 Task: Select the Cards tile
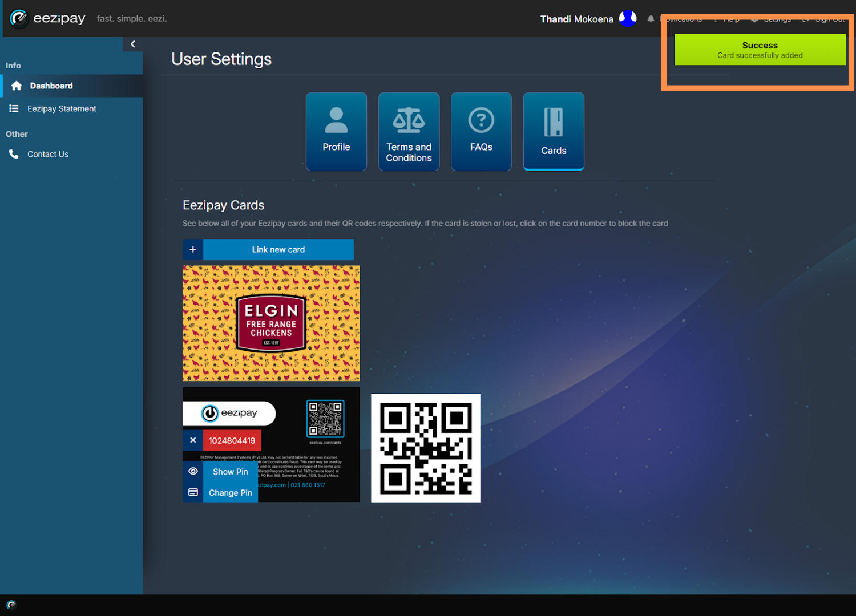click(554, 131)
